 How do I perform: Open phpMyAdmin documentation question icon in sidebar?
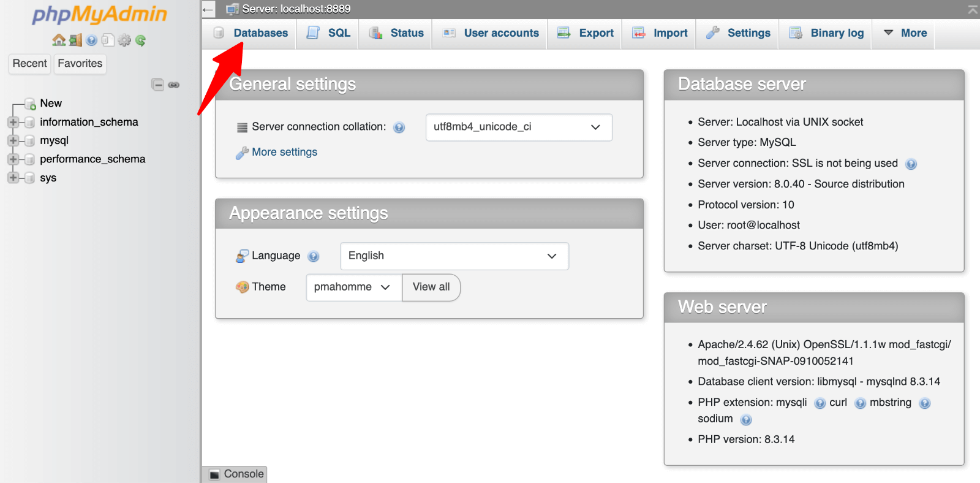[x=92, y=40]
